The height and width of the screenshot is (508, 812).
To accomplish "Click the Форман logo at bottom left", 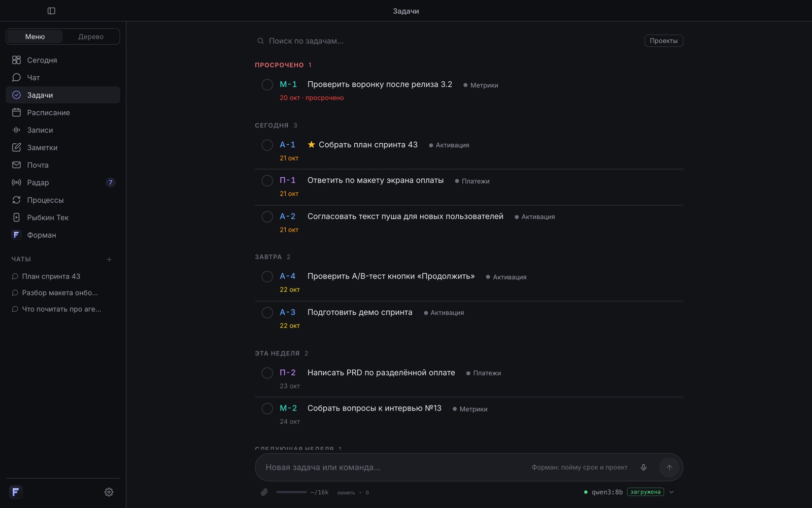I will pos(16,492).
